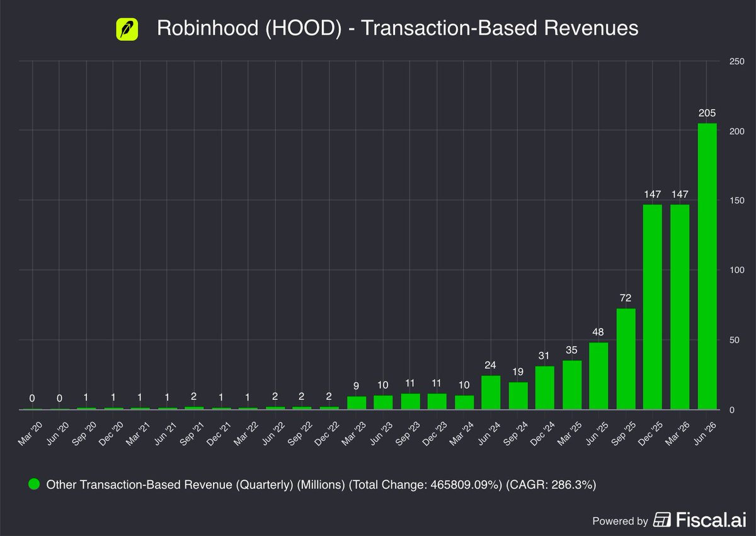
Task: Click the value label 205
Action: point(707,114)
